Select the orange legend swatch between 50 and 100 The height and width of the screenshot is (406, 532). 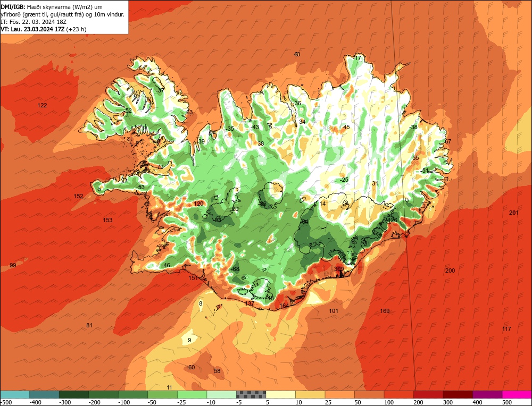[x=369, y=394]
